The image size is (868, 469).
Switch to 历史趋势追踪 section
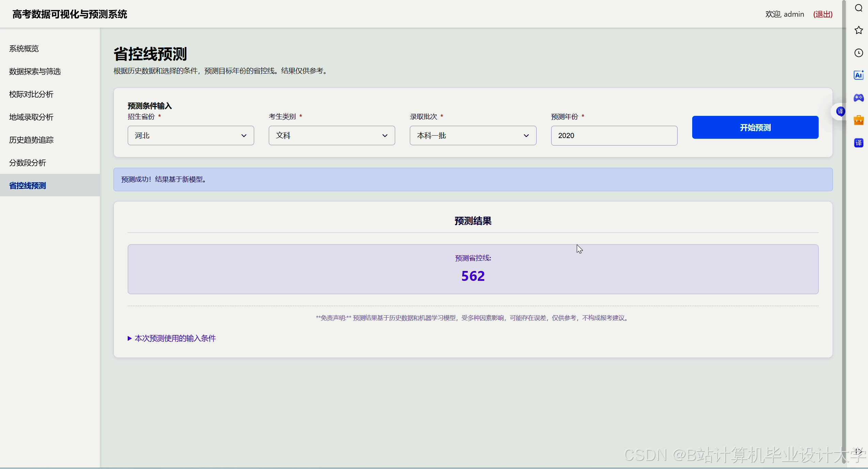point(31,140)
